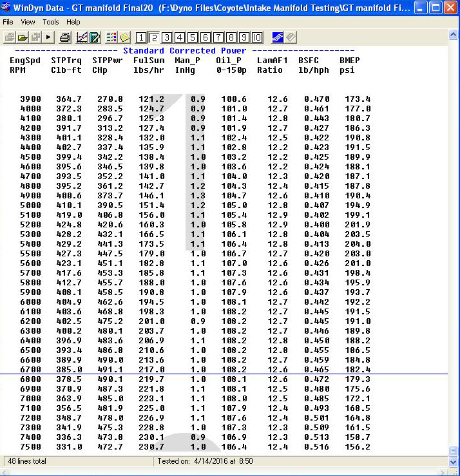
Task: Switch to data page 3
Action: (167, 37)
